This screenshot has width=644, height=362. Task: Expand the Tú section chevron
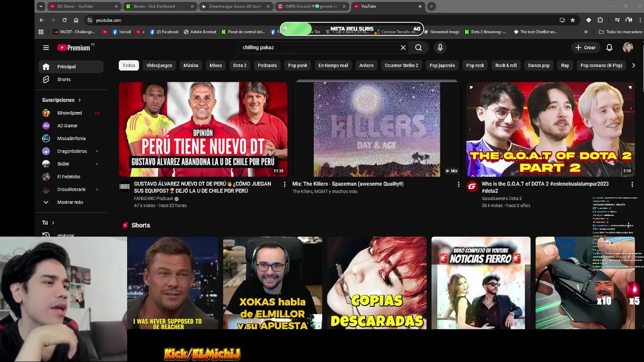[53, 223]
